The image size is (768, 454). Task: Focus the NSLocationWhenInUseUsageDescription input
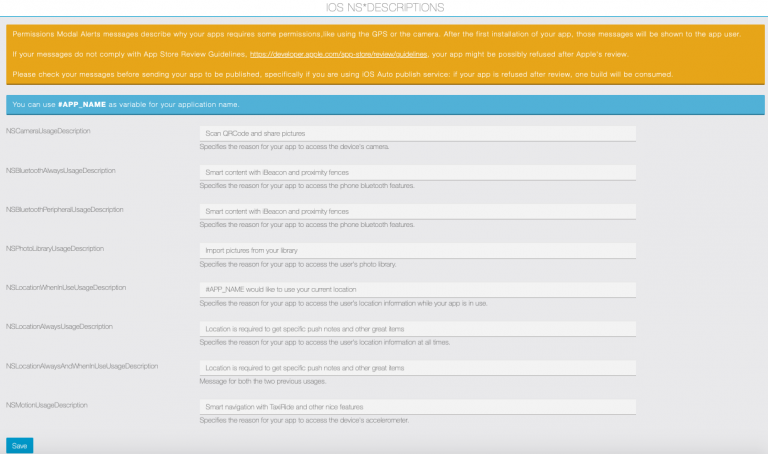coord(418,289)
